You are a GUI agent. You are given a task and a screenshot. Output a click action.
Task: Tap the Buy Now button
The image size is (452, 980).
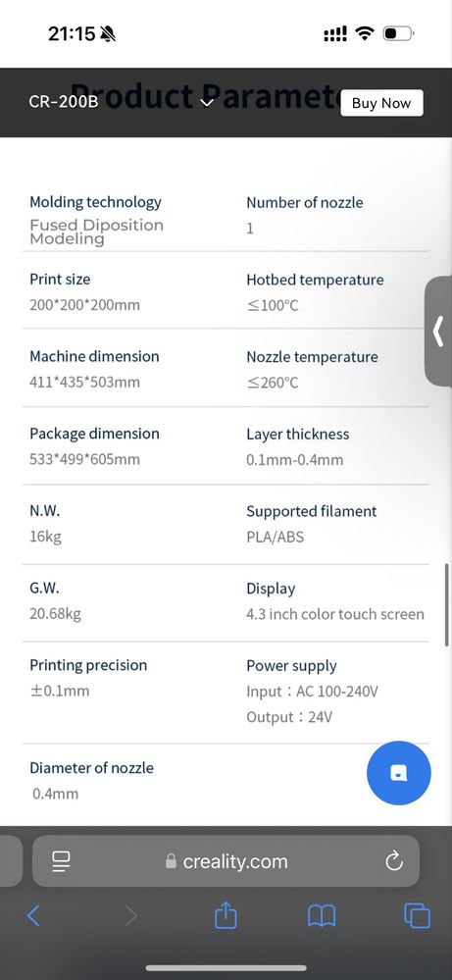(381, 103)
